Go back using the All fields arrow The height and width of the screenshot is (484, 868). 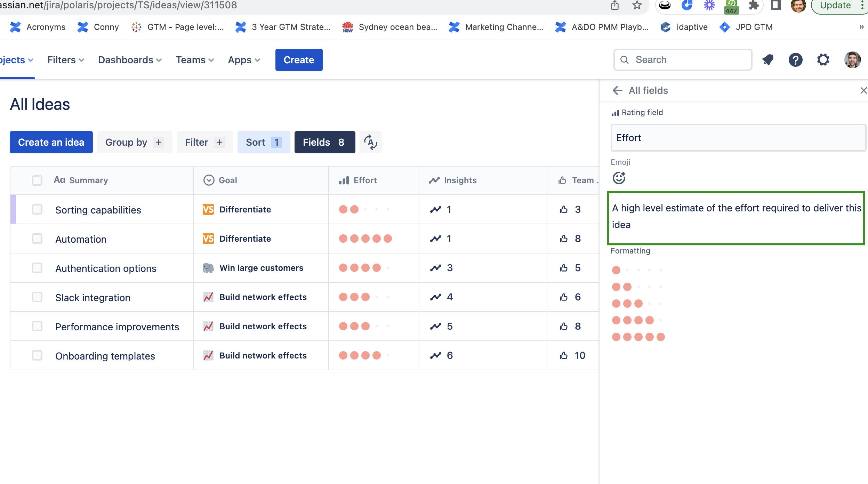click(x=617, y=90)
